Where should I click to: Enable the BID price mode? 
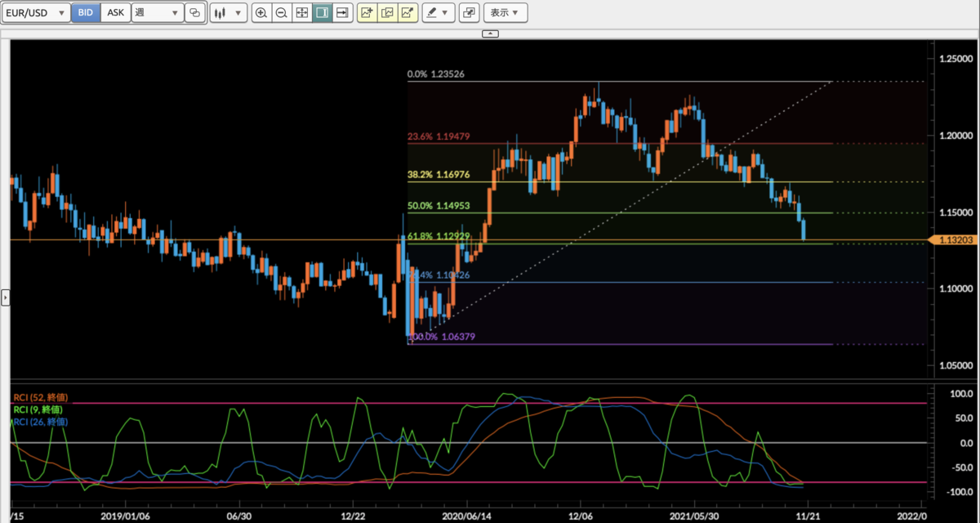85,12
